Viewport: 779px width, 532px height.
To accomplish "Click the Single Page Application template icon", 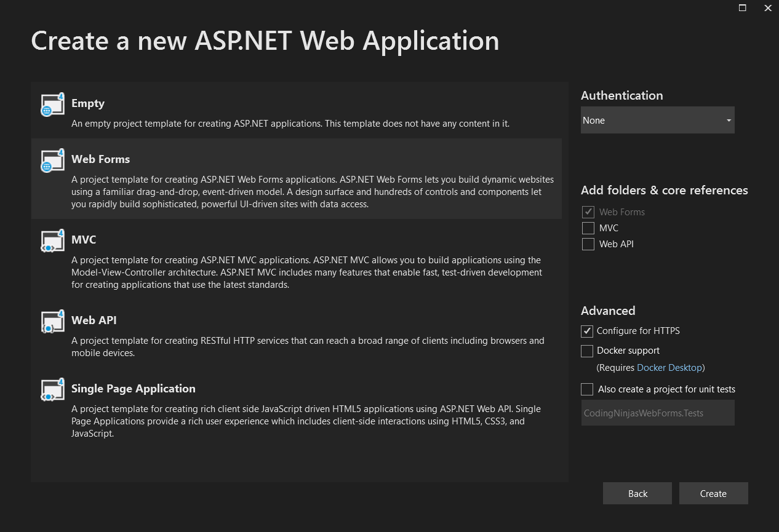I will click(x=52, y=390).
